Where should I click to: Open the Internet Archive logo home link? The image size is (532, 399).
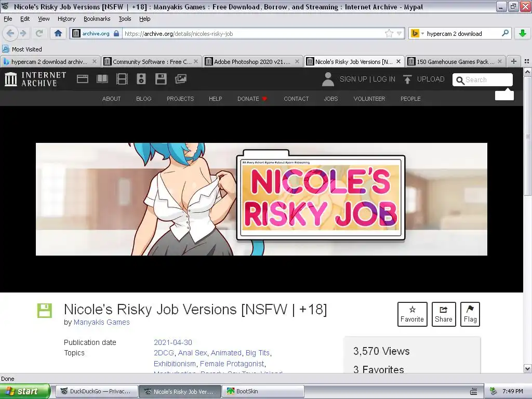click(35, 79)
